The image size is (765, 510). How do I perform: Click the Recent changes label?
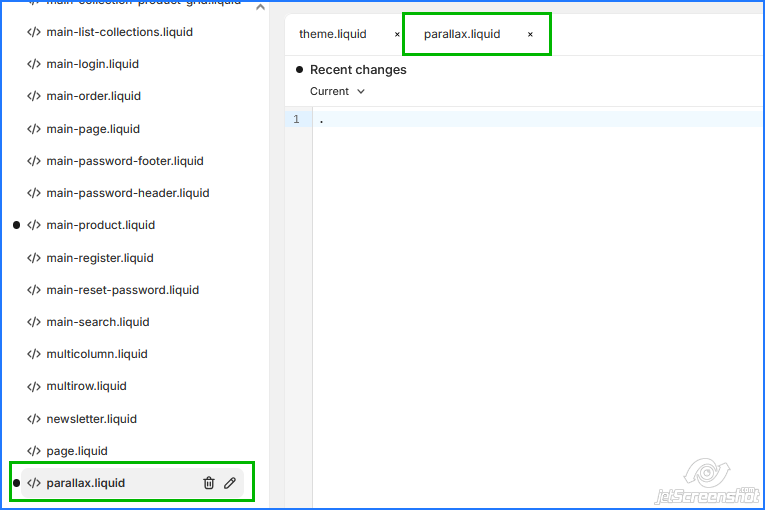358,70
